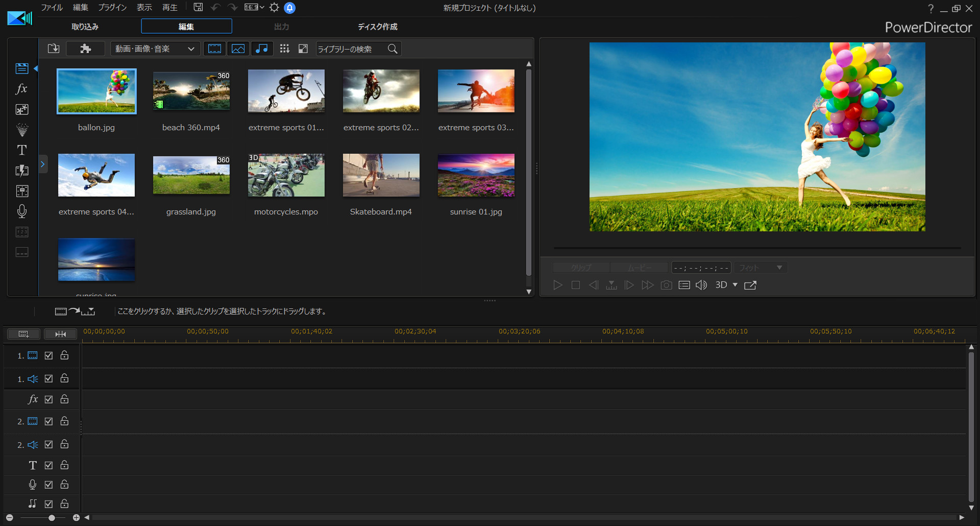Click the import media icon
Image resolution: width=980 pixels, height=526 pixels.
pos(53,49)
